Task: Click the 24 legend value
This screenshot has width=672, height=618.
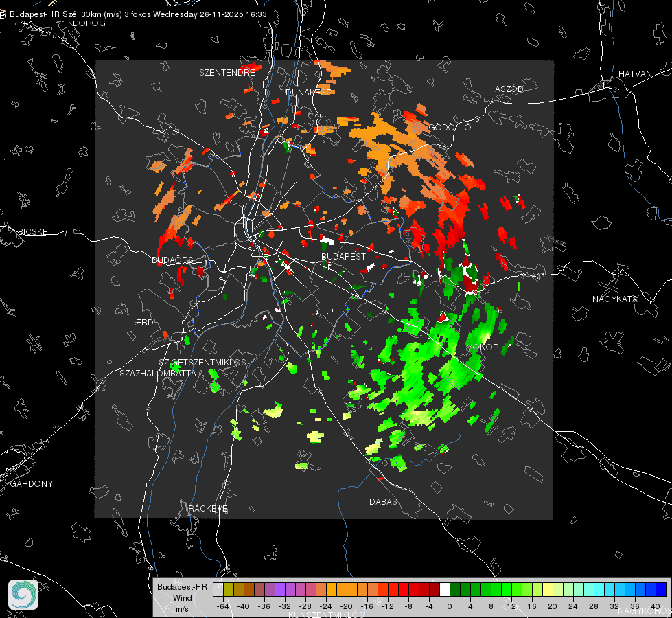Action: pos(573,606)
